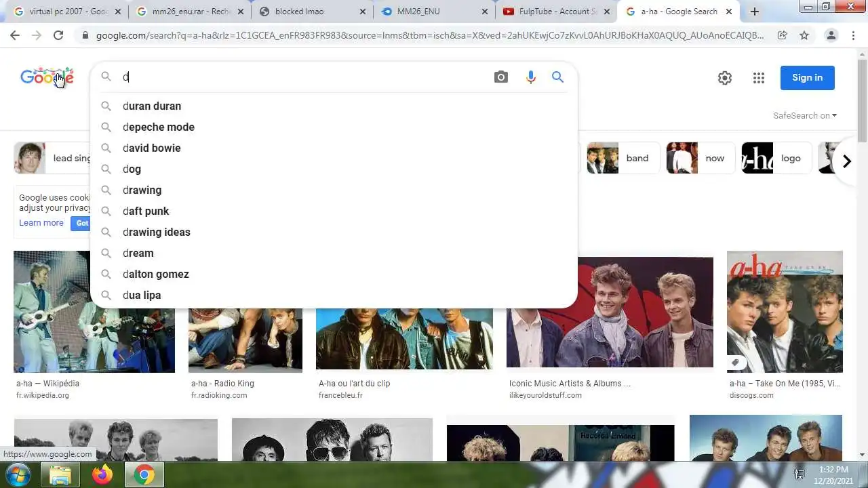The width and height of the screenshot is (868, 488).
Task: Select the 'dalton gomez' suggestion
Action: click(333, 274)
